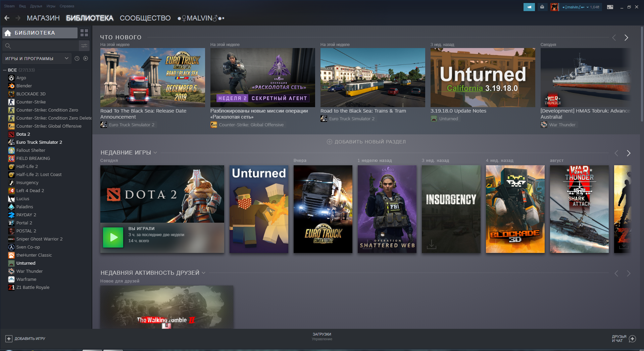
Task: Open advanced filter settings icon beside search
Action: tap(84, 46)
